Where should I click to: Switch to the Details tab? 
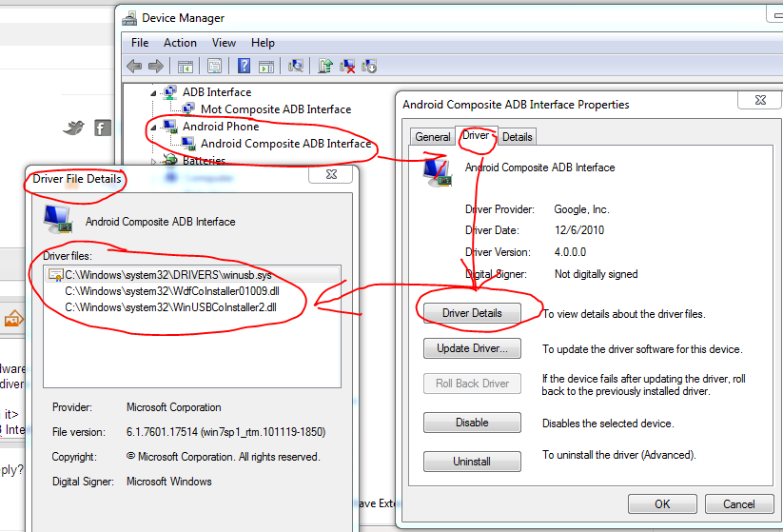(518, 137)
